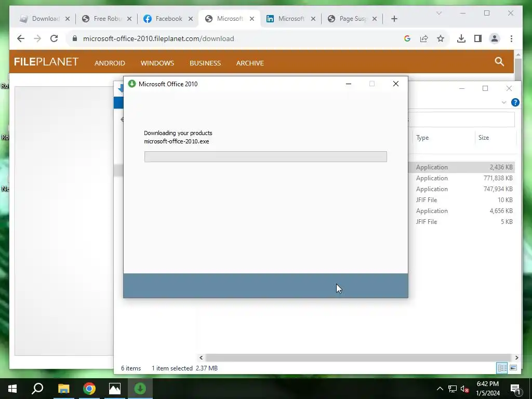The image size is (532, 399).
Task: Expand Chrome tab search chevron
Action: pos(438,13)
